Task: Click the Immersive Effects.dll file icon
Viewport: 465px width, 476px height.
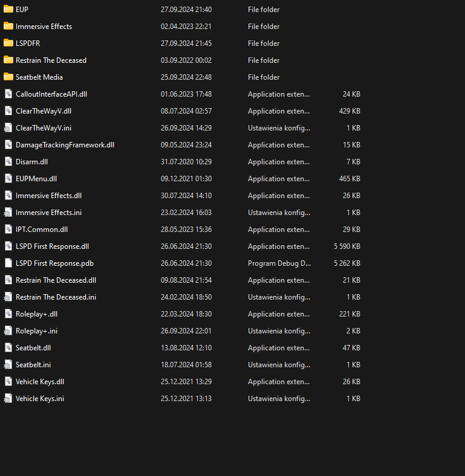Action: (8, 196)
